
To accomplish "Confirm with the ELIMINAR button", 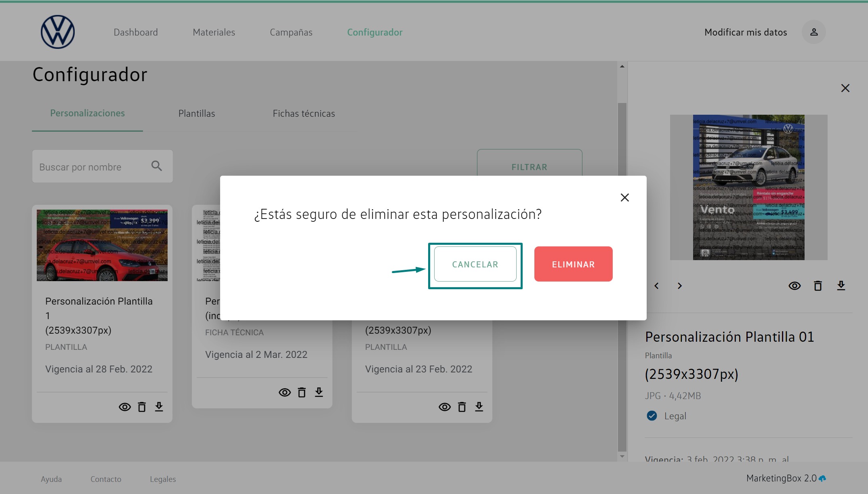I will [573, 264].
